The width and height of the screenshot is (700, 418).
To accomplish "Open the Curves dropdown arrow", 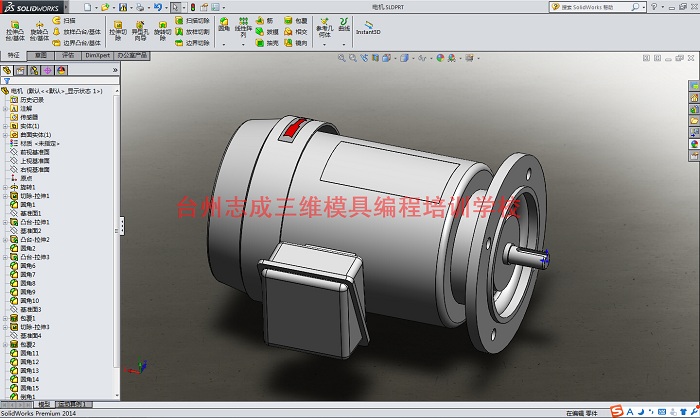I will (x=344, y=45).
